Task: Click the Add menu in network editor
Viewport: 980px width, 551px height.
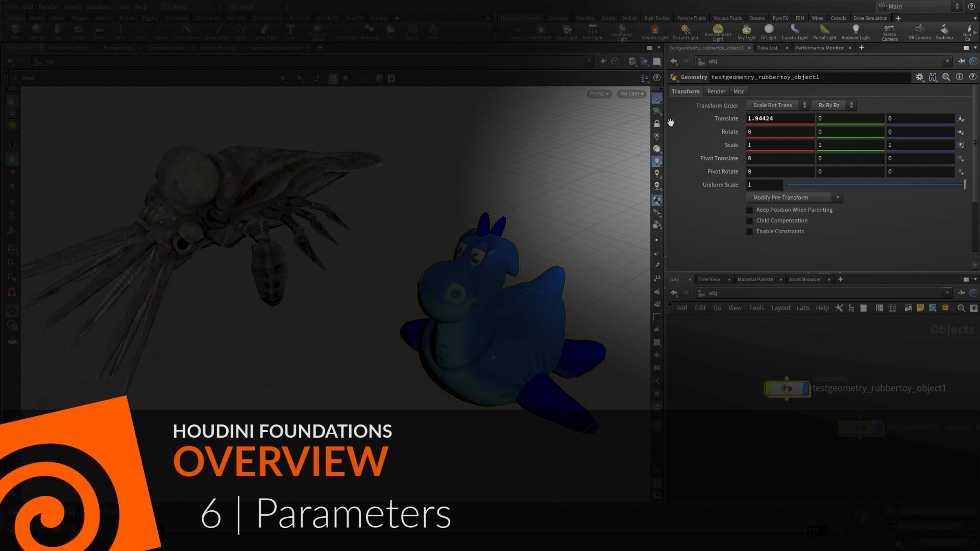Action: click(x=682, y=308)
